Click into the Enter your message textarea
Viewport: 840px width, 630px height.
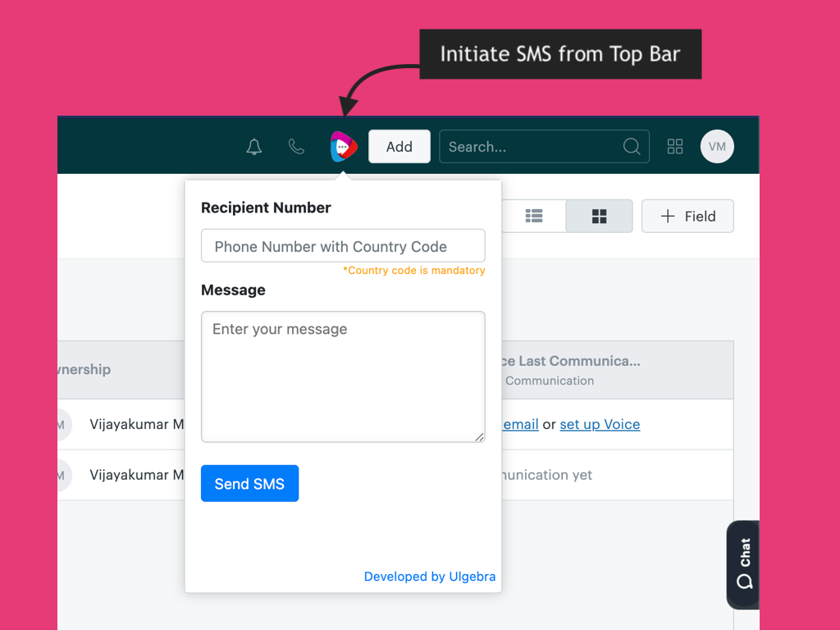[343, 377]
